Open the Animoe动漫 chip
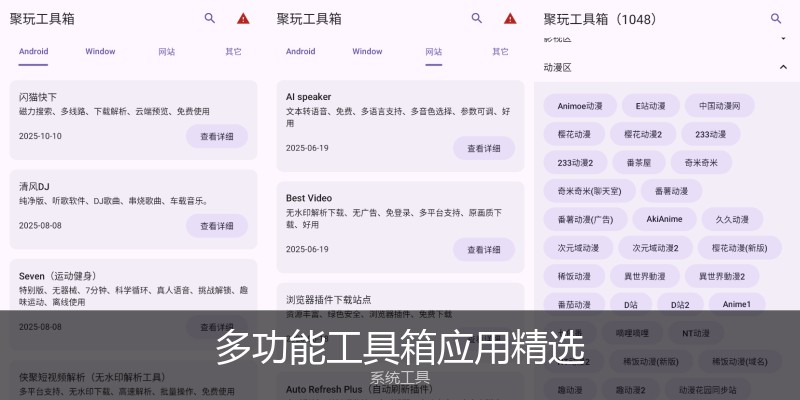The height and width of the screenshot is (400, 800). point(580,106)
